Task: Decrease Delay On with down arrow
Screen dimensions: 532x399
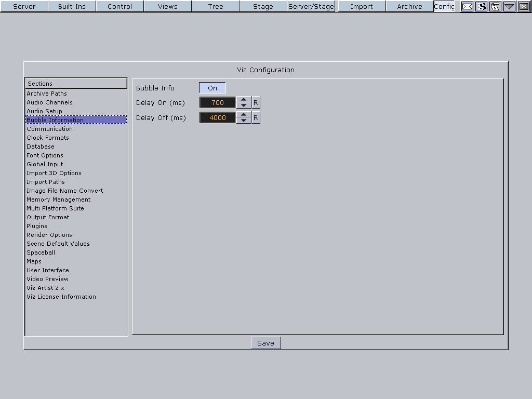Action: click(243, 105)
